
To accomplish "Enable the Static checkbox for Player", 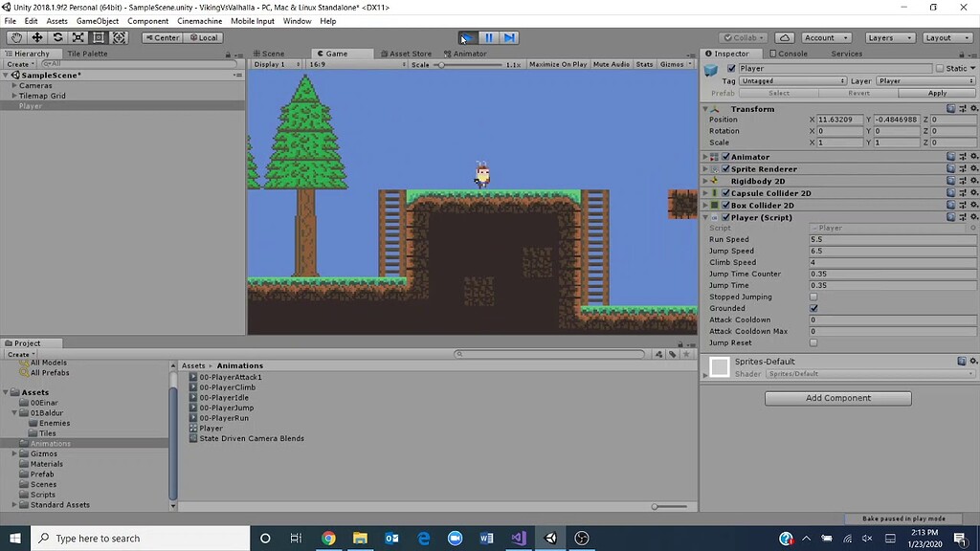I will click(940, 68).
